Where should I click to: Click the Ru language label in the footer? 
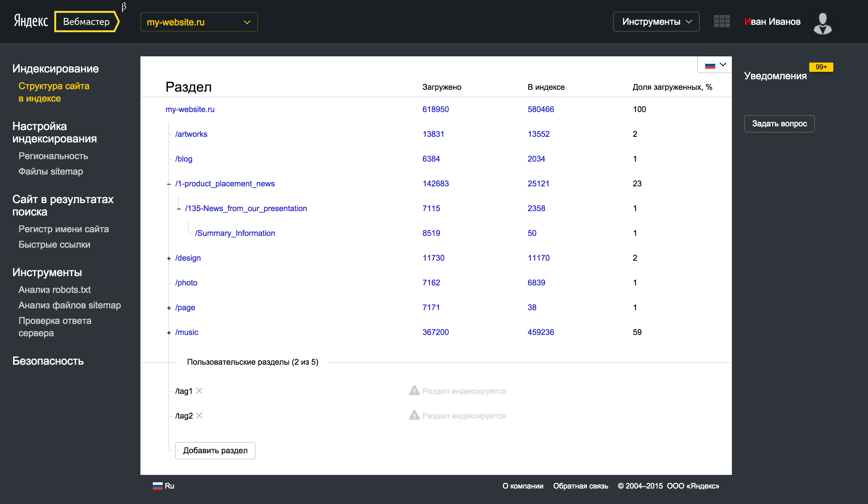[x=170, y=486]
